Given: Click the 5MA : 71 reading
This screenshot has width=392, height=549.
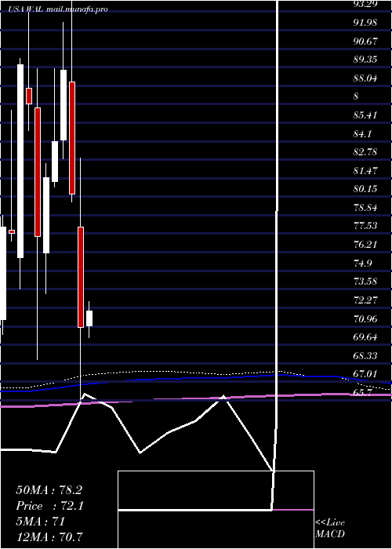Looking at the screenshot, I should (x=41, y=522).
